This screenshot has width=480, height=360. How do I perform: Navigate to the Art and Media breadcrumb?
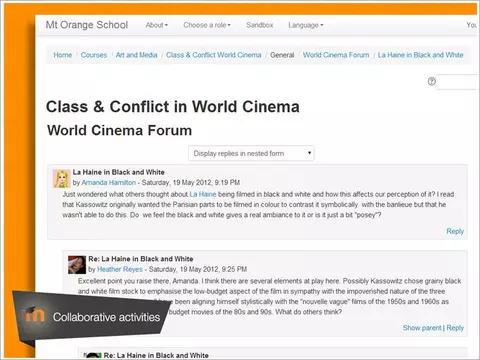(136, 55)
